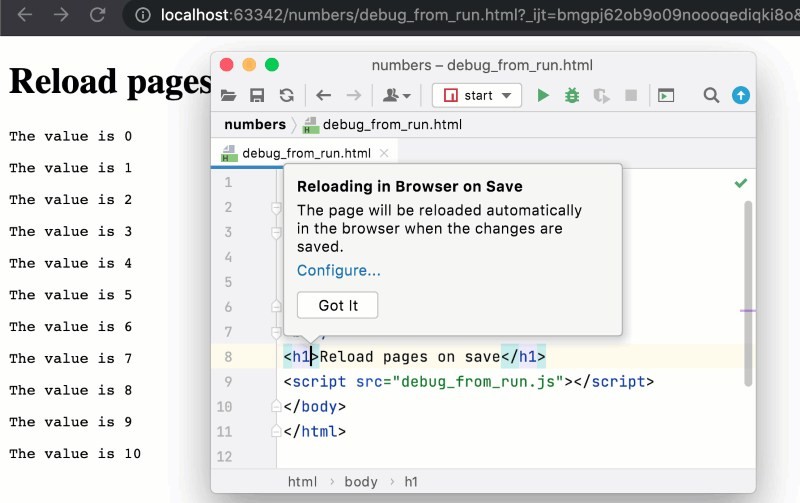Click the Synchronize refresh icon in IDE toolbar

coord(286,95)
